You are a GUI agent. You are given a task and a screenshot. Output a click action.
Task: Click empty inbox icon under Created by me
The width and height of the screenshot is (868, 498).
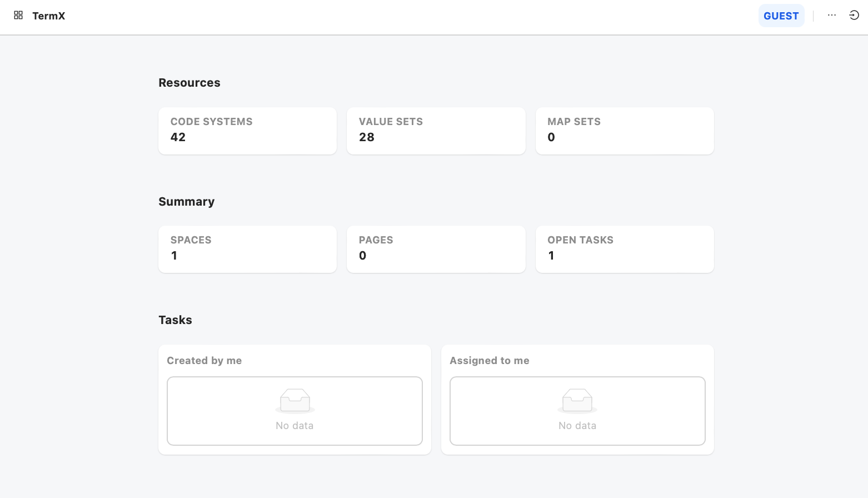coord(295,401)
